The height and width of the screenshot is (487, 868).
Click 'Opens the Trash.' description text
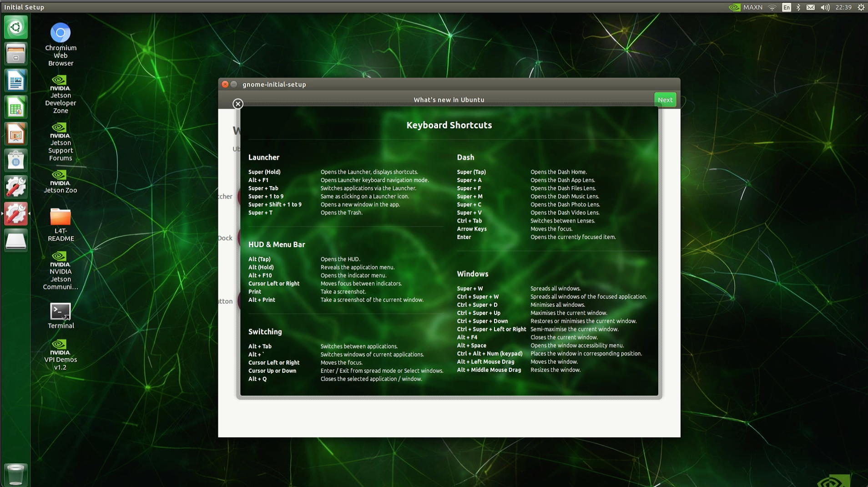pos(342,213)
